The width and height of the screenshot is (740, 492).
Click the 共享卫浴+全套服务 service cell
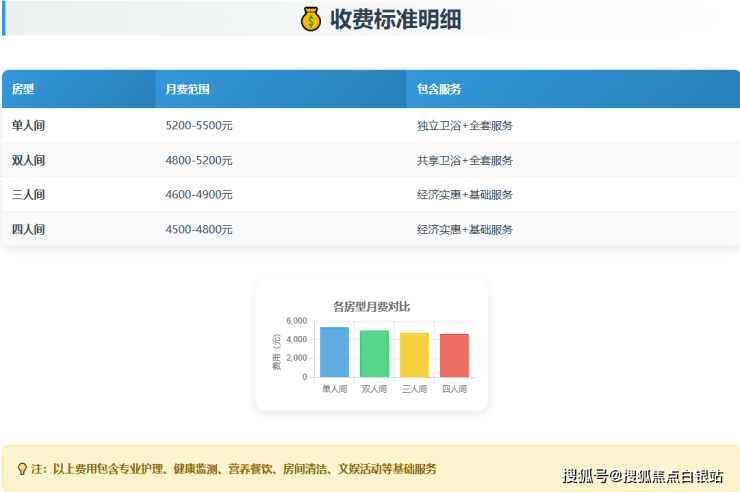464,160
